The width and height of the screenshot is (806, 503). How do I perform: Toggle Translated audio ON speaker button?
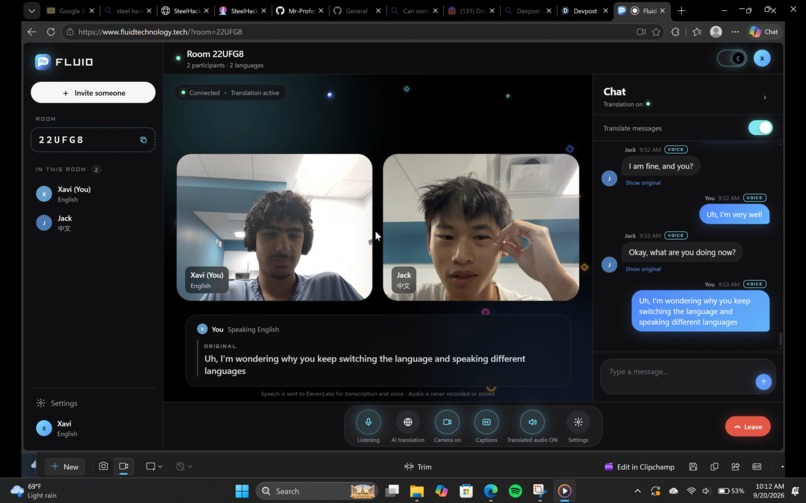532,422
